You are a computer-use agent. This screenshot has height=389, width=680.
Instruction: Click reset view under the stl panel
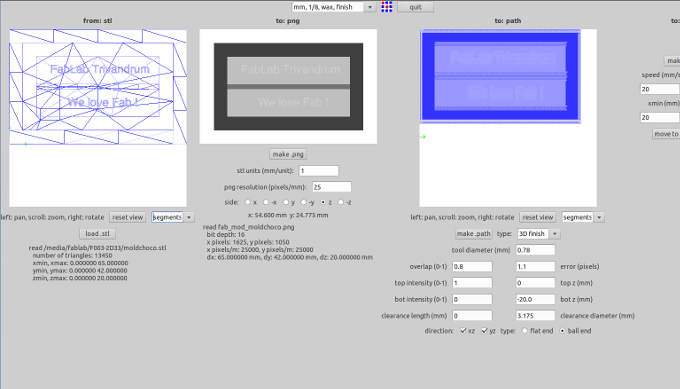coord(128,217)
